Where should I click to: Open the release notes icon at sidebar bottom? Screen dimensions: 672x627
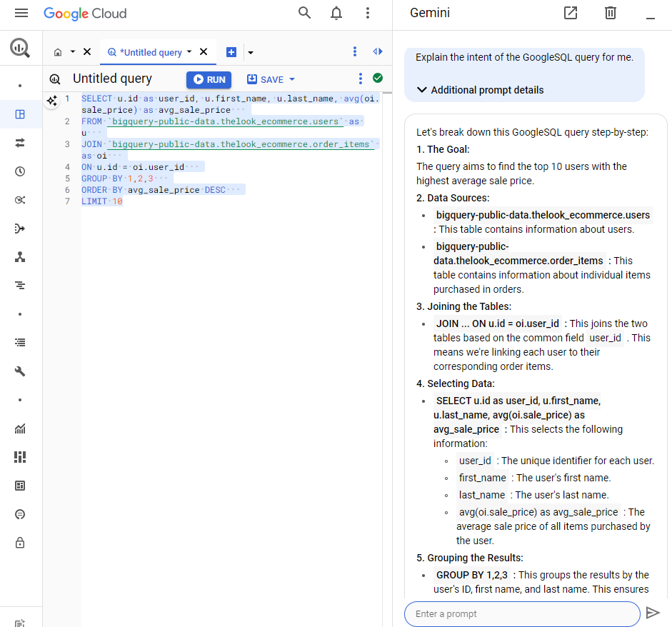coord(20,623)
